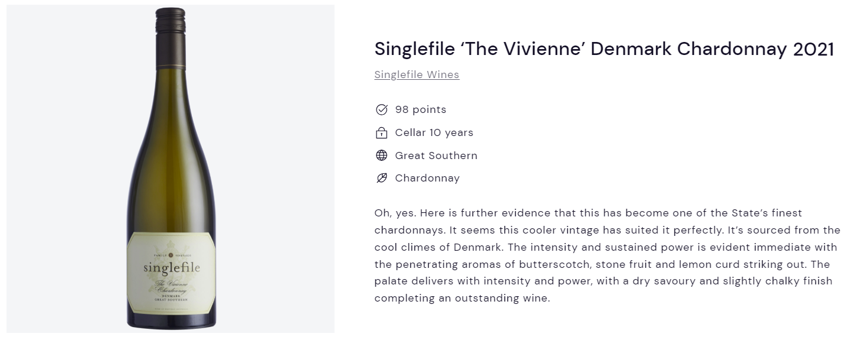The image size is (868, 340).
Task: Click the 98 points checkmark badge icon
Action: click(382, 109)
